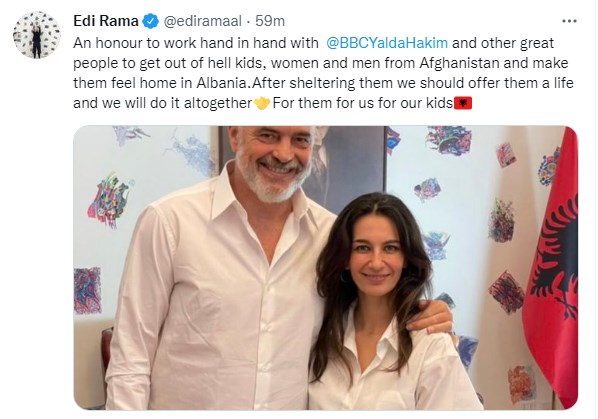This screenshot has width=598, height=419.
Task: Open the Edi Rama display name link
Action: click(106, 21)
